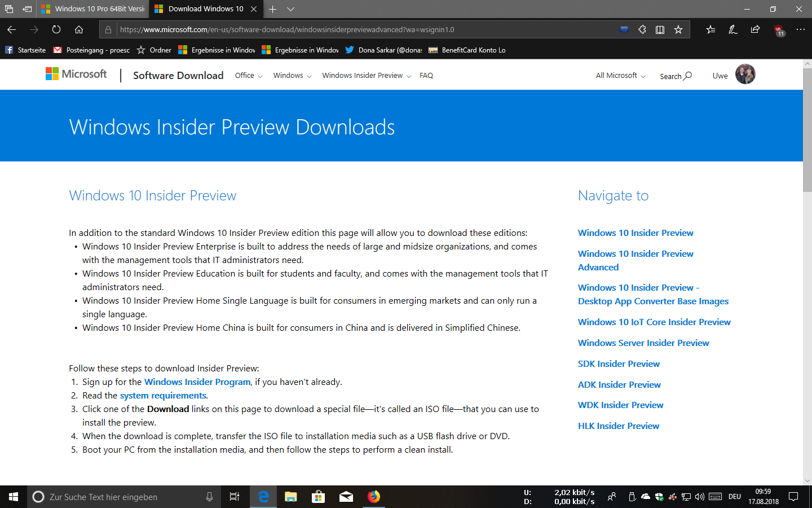Open Windows Server Insider Preview link
The width and height of the screenshot is (812, 508).
pos(643,343)
